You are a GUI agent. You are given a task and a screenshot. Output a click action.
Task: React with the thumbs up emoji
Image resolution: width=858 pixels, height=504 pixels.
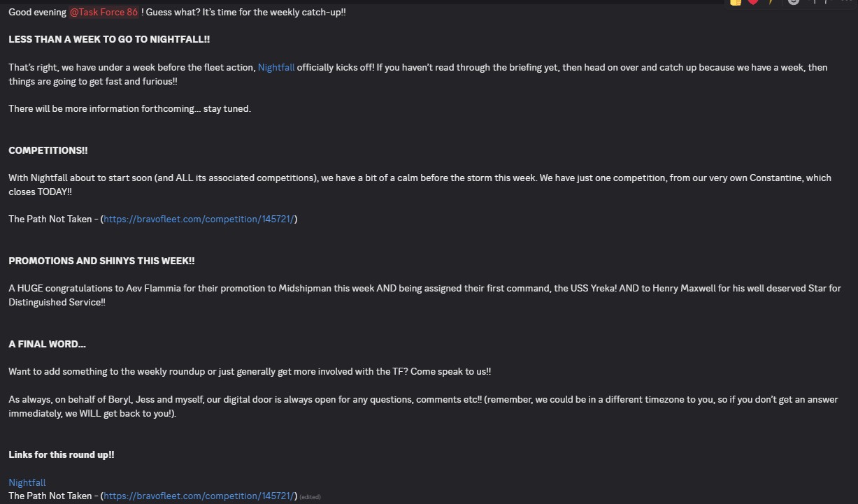click(x=736, y=2)
